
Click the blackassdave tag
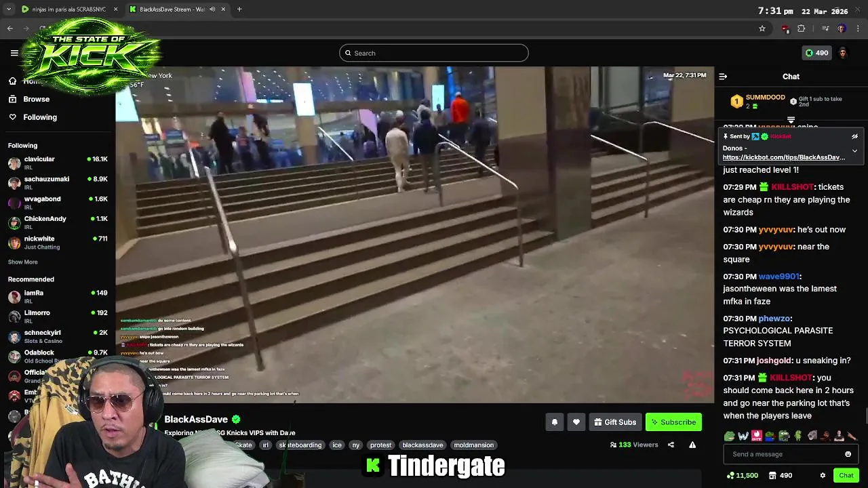pyautogui.click(x=422, y=445)
